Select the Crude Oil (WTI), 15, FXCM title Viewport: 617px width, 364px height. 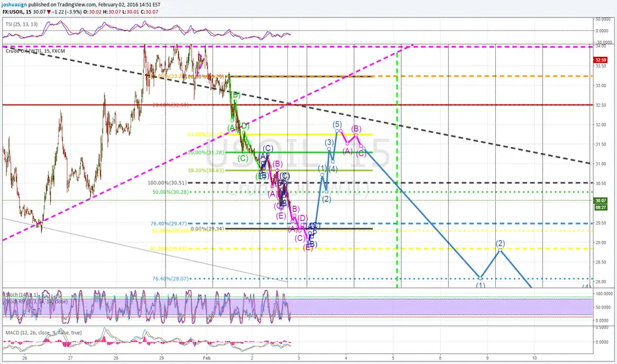click(x=35, y=51)
